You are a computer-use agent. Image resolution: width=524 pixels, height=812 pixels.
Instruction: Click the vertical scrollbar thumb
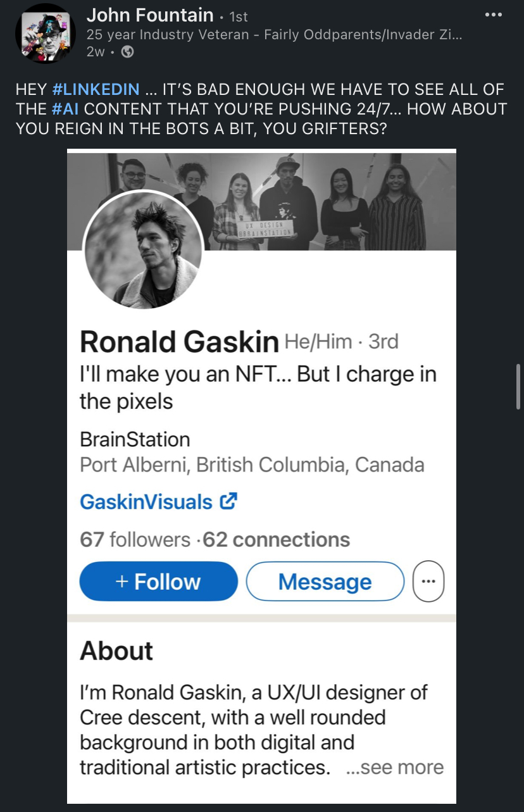tap(517, 386)
